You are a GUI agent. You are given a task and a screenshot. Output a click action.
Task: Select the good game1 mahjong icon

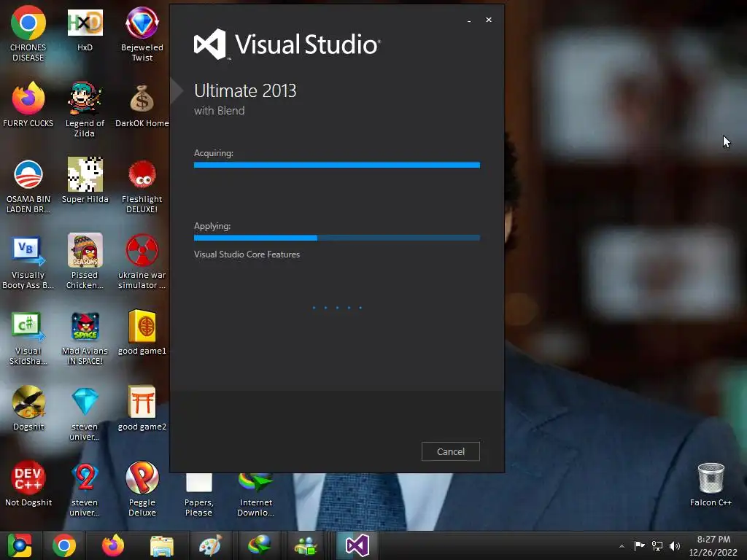[x=142, y=332]
